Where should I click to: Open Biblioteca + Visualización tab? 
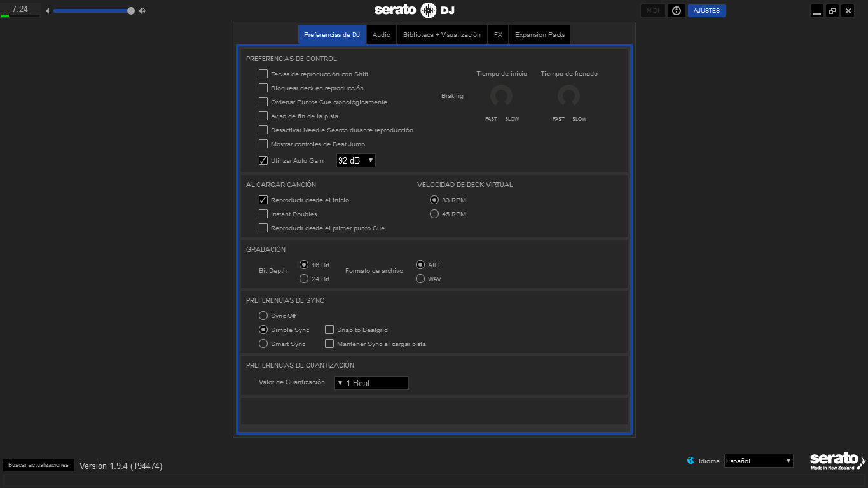[x=442, y=34]
